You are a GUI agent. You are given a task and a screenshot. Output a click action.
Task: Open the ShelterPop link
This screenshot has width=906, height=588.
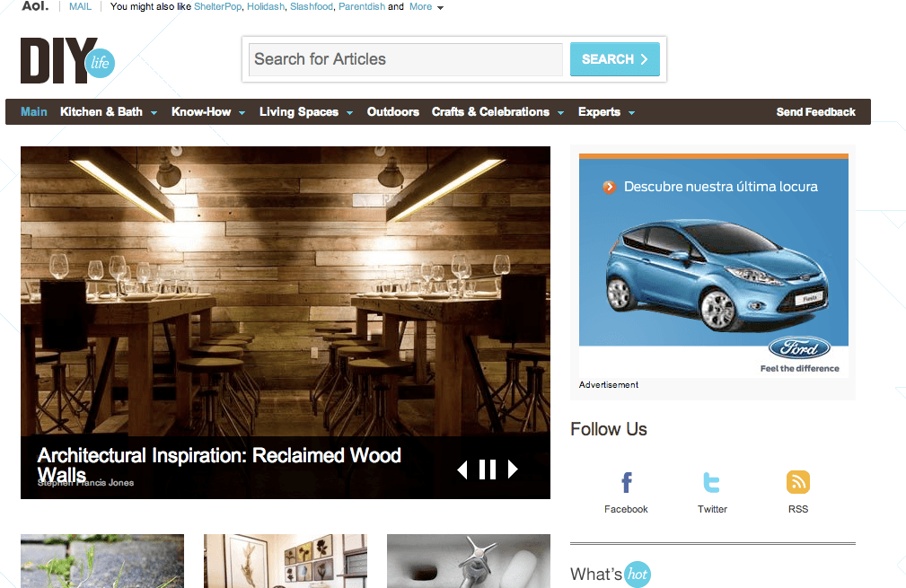pos(217,6)
